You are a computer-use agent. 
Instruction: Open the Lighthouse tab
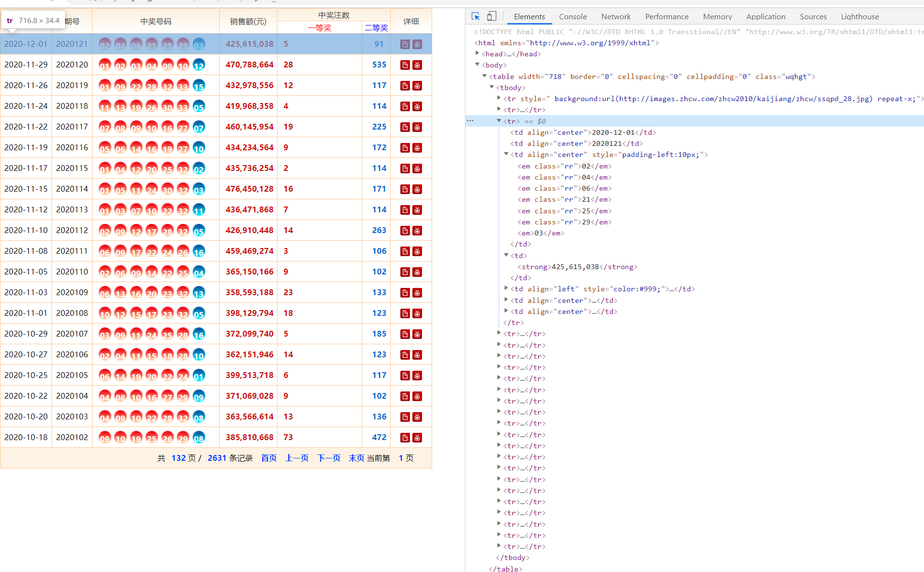(x=860, y=16)
